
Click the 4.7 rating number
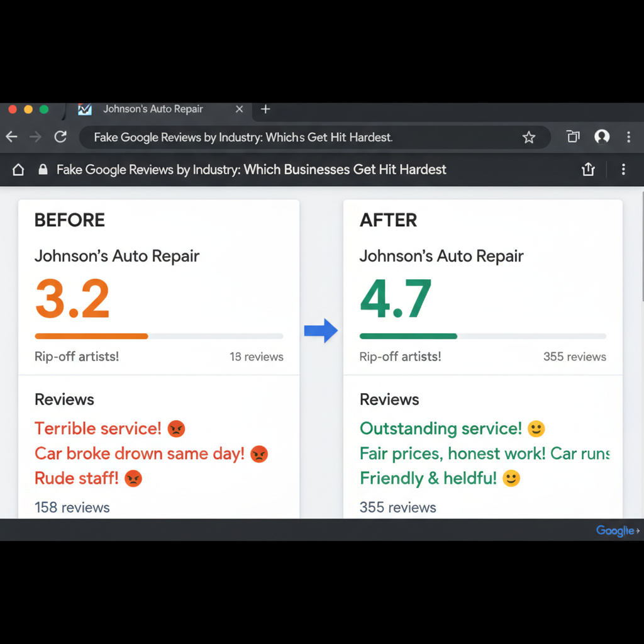click(x=396, y=299)
